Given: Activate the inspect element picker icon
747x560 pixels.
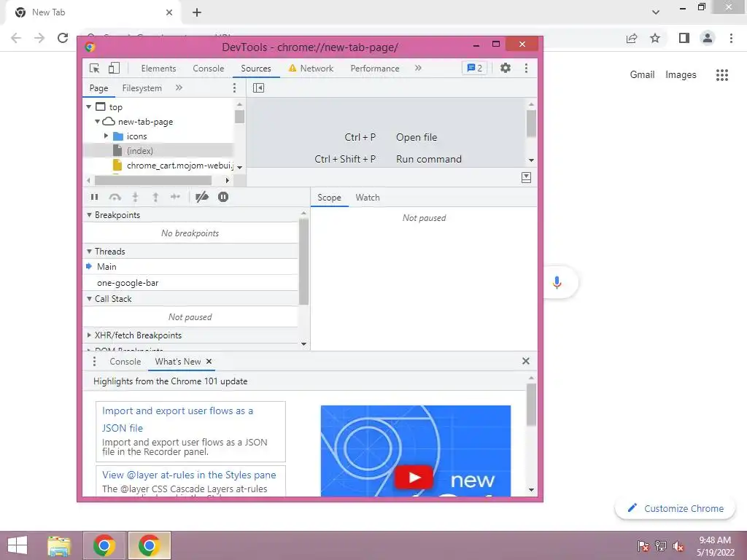Looking at the screenshot, I should tap(94, 68).
